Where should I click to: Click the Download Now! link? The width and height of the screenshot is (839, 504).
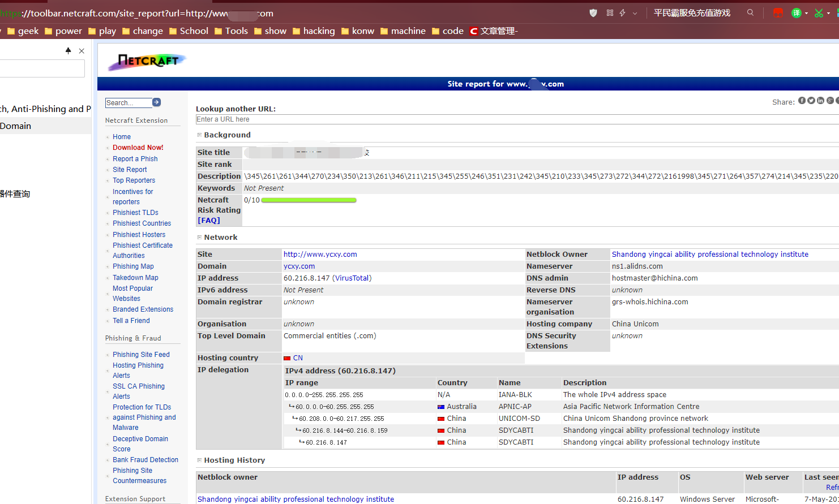click(x=138, y=147)
